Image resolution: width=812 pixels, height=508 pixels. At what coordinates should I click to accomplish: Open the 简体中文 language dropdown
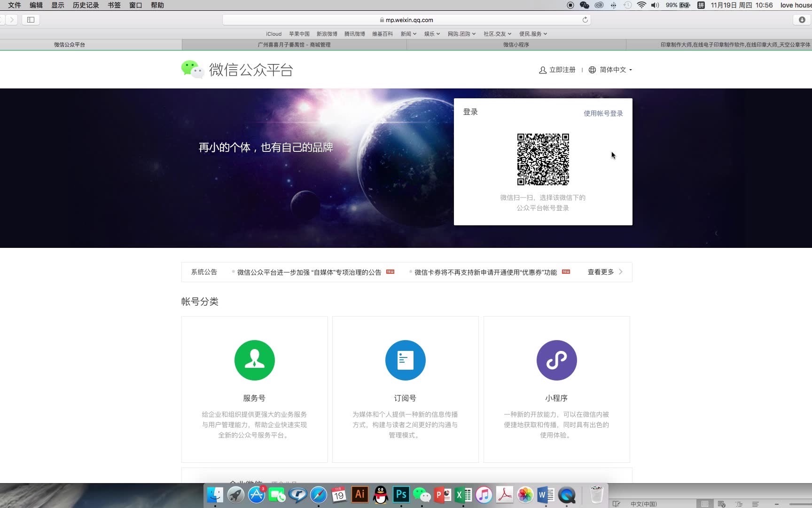610,70
